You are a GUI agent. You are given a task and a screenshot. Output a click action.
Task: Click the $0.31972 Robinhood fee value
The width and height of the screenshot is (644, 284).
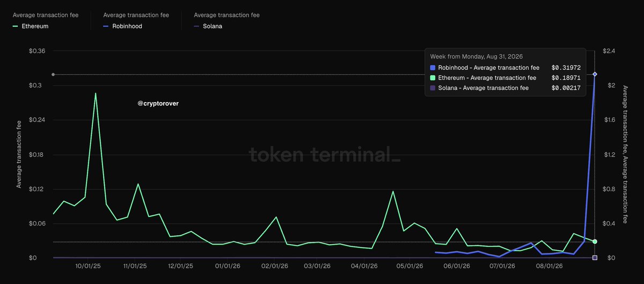tap(566, 68)
